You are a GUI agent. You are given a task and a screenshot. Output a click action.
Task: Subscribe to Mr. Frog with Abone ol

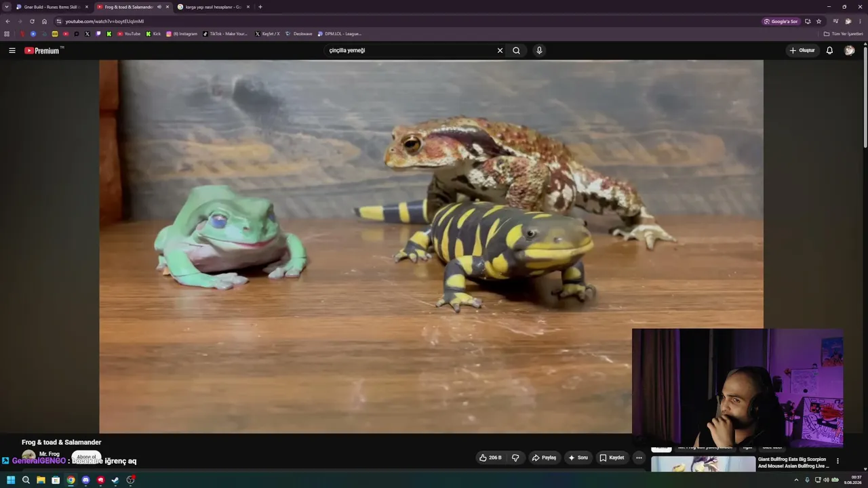tap(86, 457)
